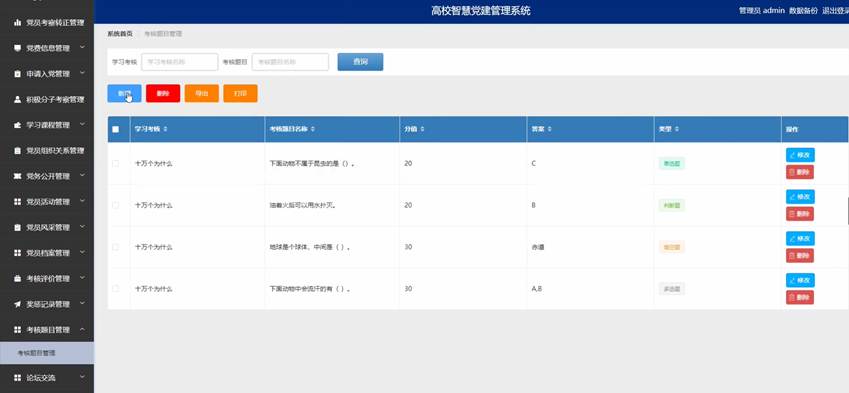Click the grid icon beside 论坛交流
Image resolution: width=849 pixels, height=393 pixels.
(x=17, y=377)
